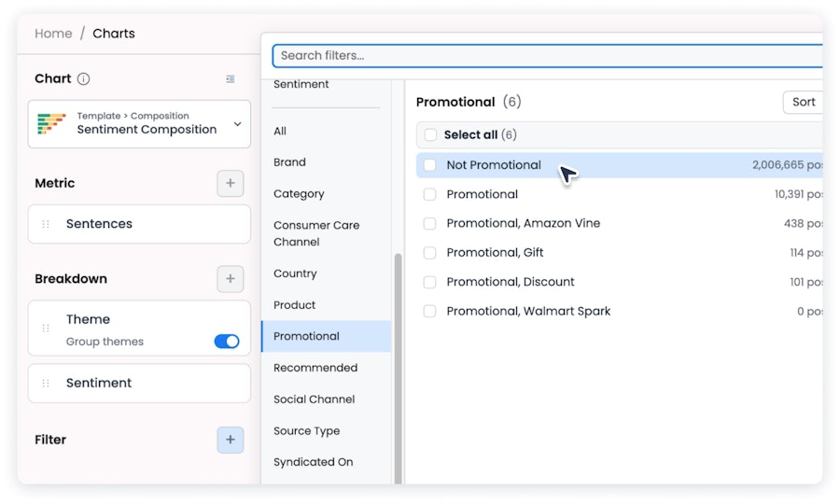Add a new Filter with plus icon
Viewport: 840px width, 504px height.
coord(231,440)
